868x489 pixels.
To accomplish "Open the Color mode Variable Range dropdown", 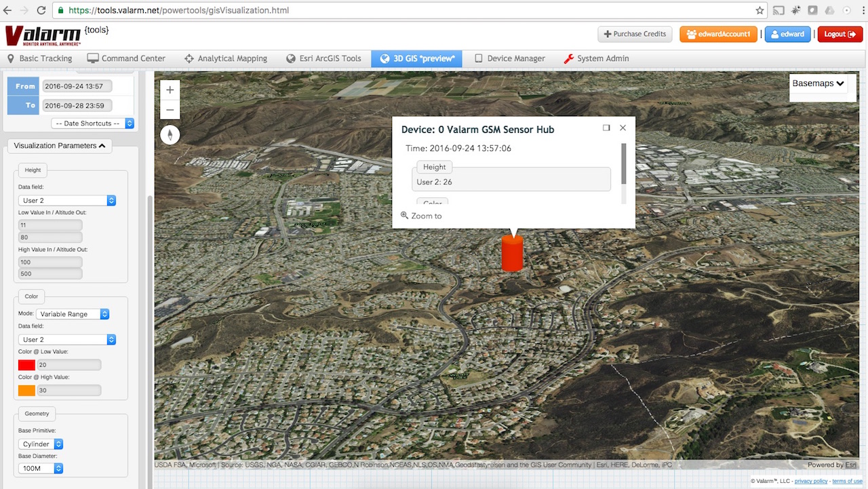I will (x=73, y=314).
